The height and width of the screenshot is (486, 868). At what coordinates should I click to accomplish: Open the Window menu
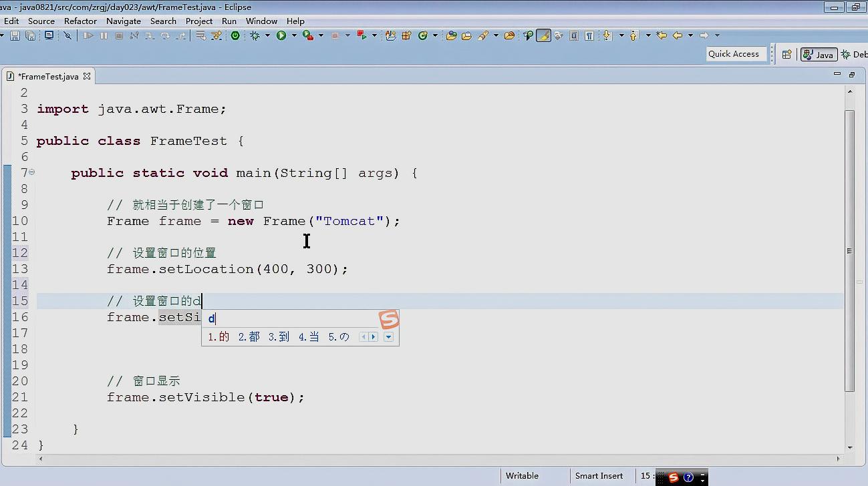(261, 21)
